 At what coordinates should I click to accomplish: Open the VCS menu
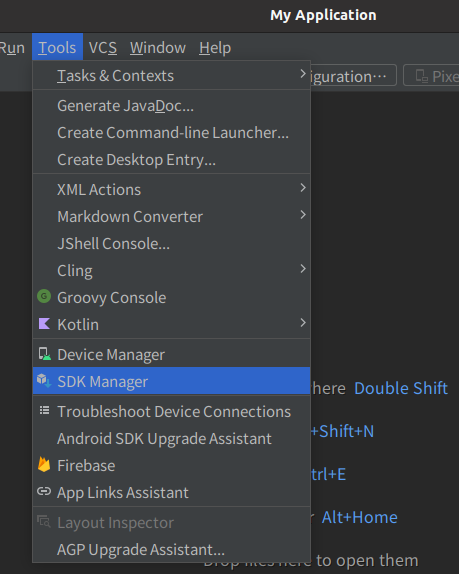click(103, 48)
